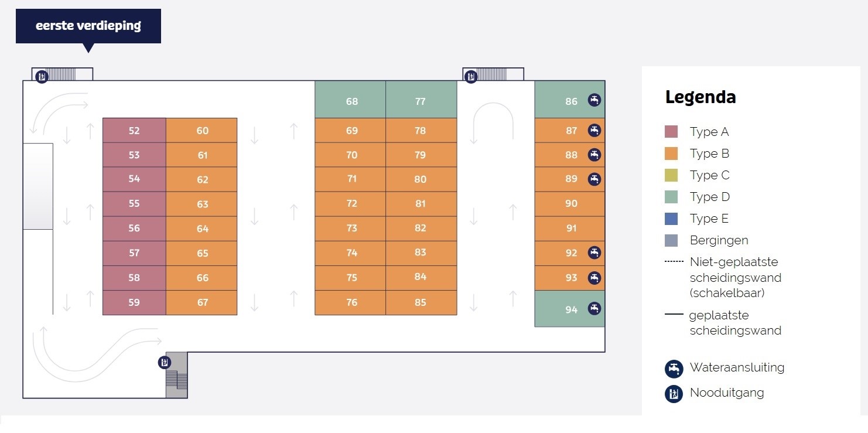
Task: Click emergency exit icon near unit 77
Action: (470, 76)
